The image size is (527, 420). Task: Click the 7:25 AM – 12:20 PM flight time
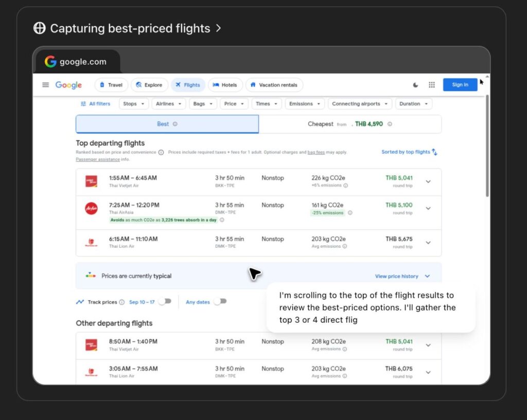[x=134, y=205]
